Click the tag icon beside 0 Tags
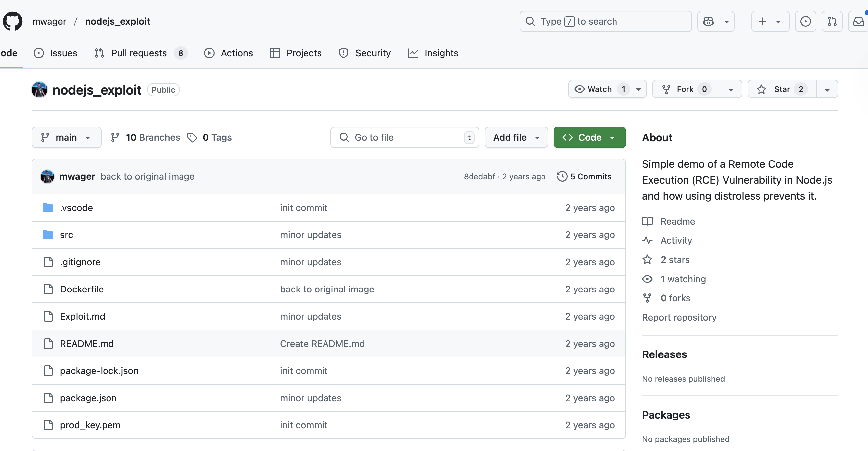868x451 pixels. 192,137
